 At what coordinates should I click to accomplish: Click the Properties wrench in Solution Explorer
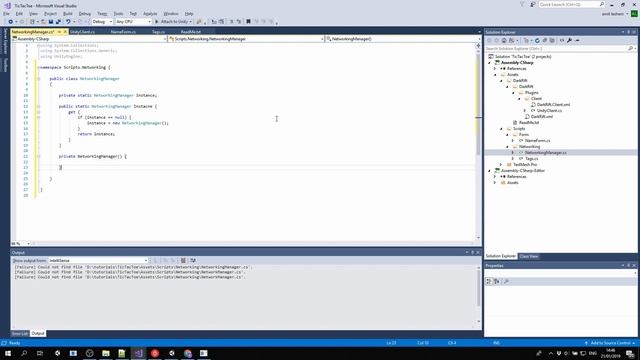pos(569,40)
